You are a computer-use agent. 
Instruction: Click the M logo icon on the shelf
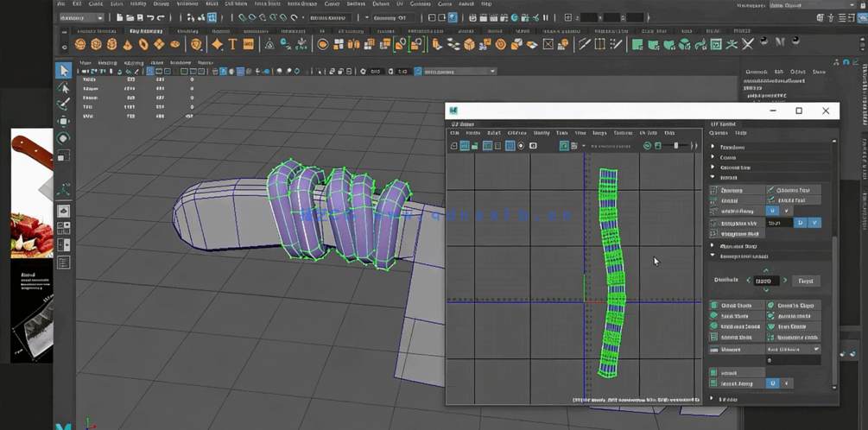[780, 42]
